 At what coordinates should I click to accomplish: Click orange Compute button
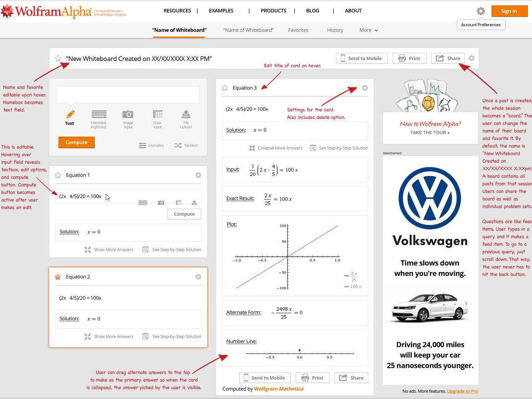pyautogui.click(x=76, y=143)
